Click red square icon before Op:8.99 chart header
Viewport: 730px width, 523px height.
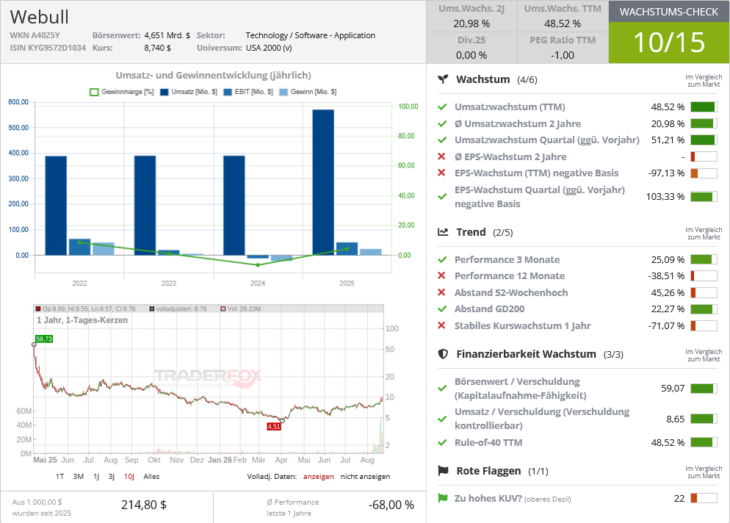[x=38, y=309]
